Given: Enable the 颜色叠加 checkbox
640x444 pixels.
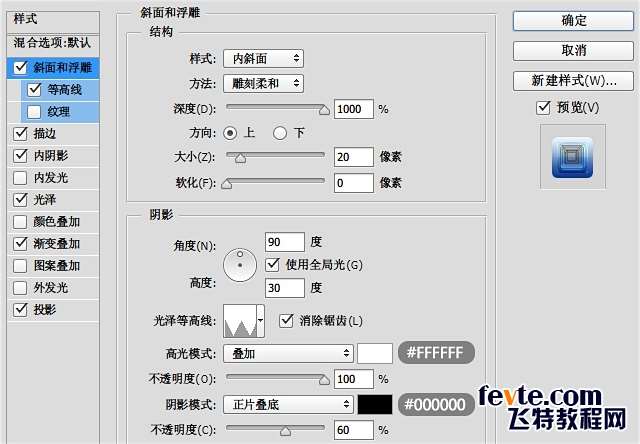Looking at the screenshot, I should point(20,222).
